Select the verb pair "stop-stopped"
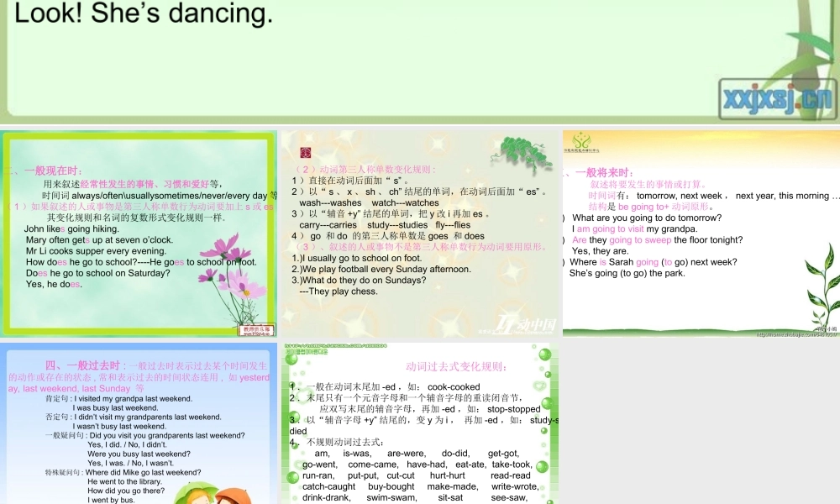The height and width of the screenshot is (504, 840). (514, 409)
